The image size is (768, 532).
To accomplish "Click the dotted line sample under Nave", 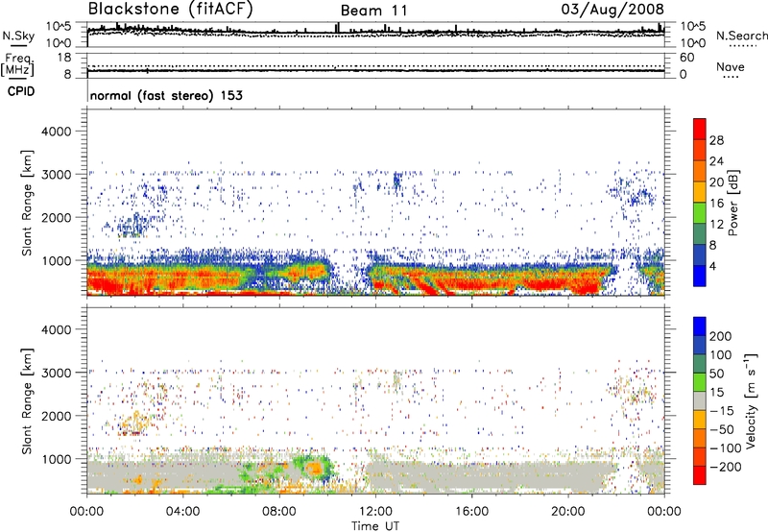I will point(731,77).
